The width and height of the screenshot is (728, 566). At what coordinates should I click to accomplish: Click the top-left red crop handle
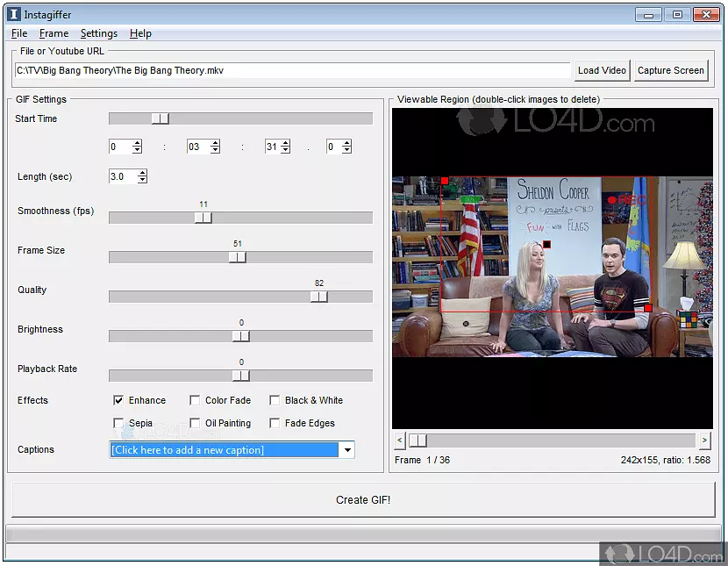[445, 181]
